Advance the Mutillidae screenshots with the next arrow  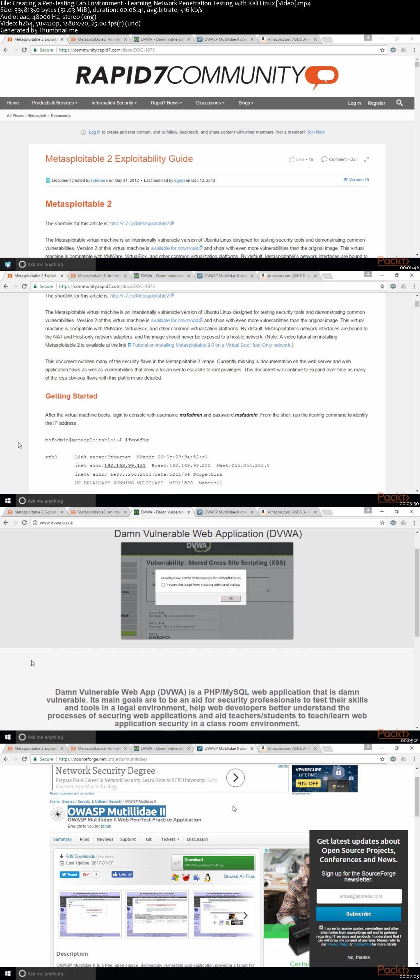coord(246,915)
